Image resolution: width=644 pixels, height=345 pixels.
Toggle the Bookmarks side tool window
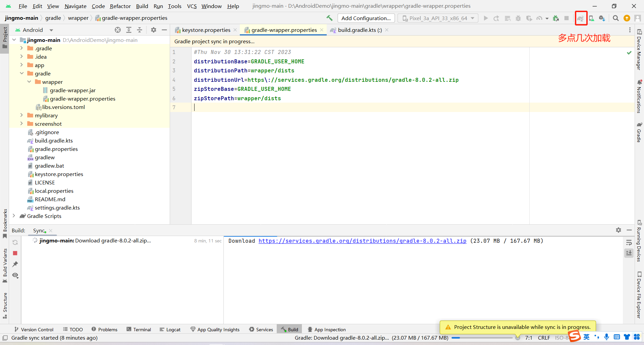point(5,224)
